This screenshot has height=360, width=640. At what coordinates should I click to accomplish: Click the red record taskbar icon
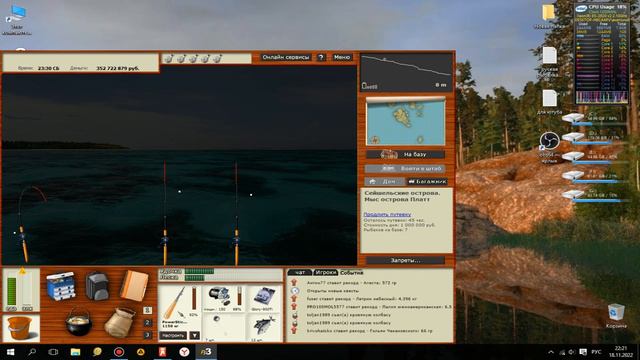[x=119, y=352]
